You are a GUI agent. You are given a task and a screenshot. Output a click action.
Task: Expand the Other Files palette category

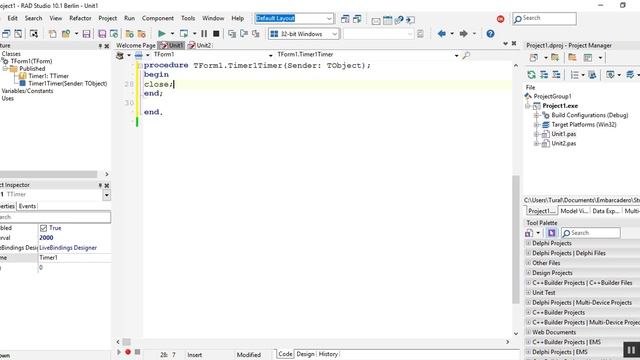528,263
